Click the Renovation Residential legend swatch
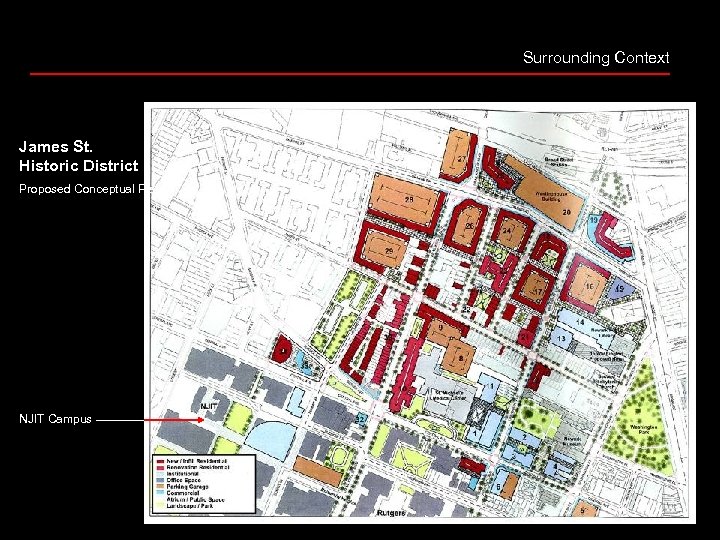Image resolution: width=720 pixels, height=540 pixels. point(160,467)
